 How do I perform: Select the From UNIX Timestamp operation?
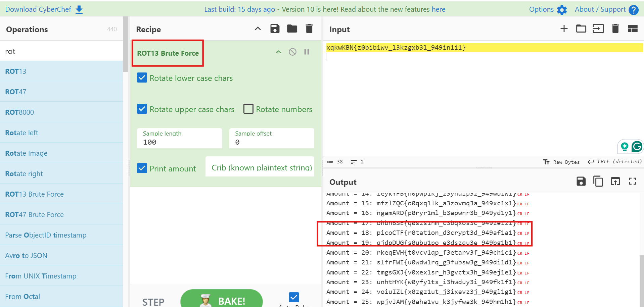coord(61,276)
